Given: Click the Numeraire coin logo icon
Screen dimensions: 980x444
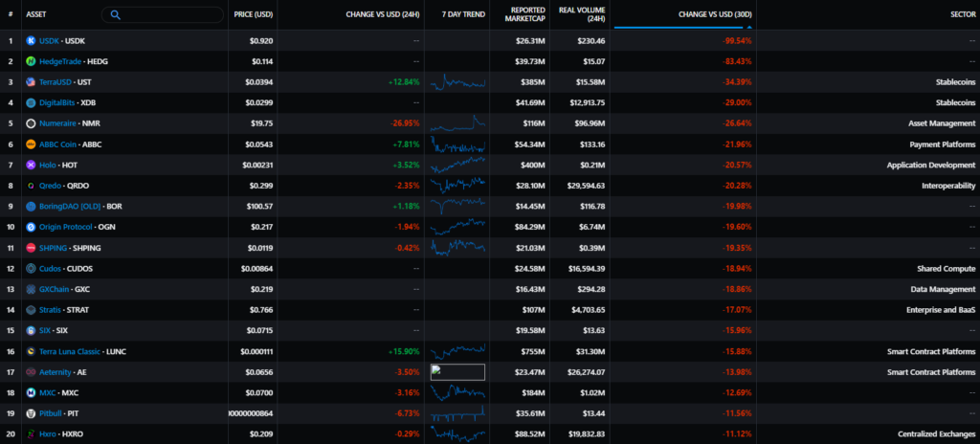Looking at the screenshot, I should click(x=31, y=123).
